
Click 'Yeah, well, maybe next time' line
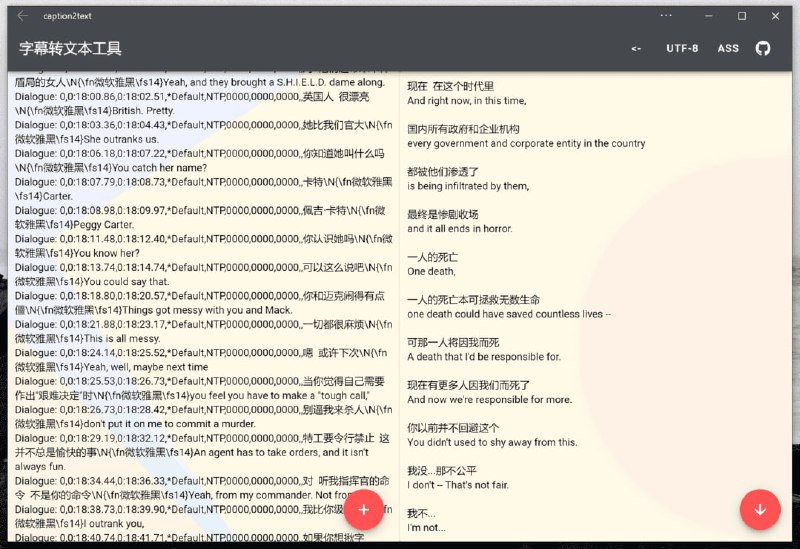(146, 367)
